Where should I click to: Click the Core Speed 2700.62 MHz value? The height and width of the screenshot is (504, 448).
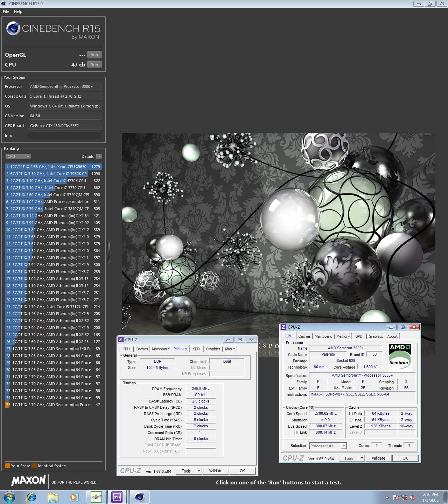pos(325,413)
